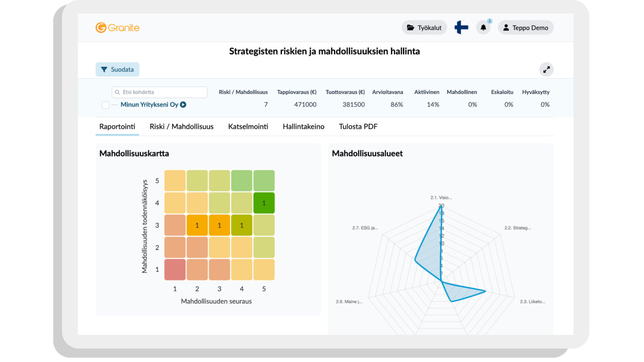
Task: Click the 2.3. Liiketo radar axis label
Action: click(533, 302)
